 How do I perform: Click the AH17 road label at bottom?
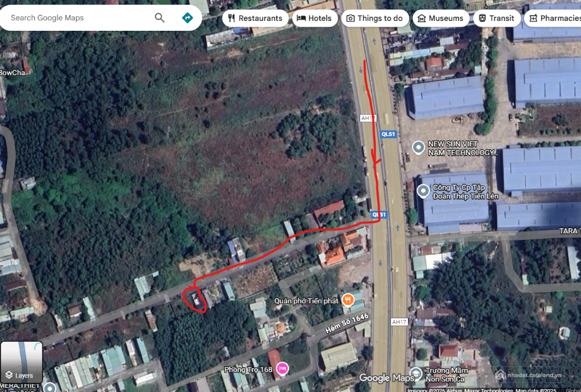399,322
